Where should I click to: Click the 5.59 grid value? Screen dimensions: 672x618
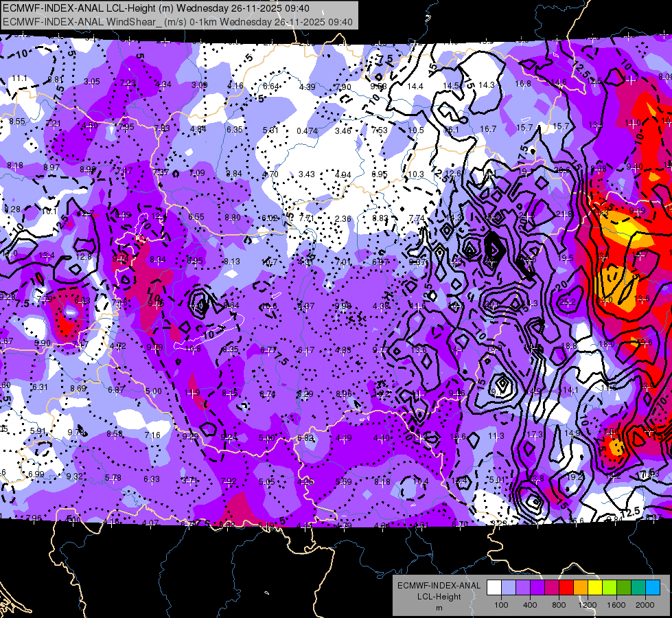(344, 481)
